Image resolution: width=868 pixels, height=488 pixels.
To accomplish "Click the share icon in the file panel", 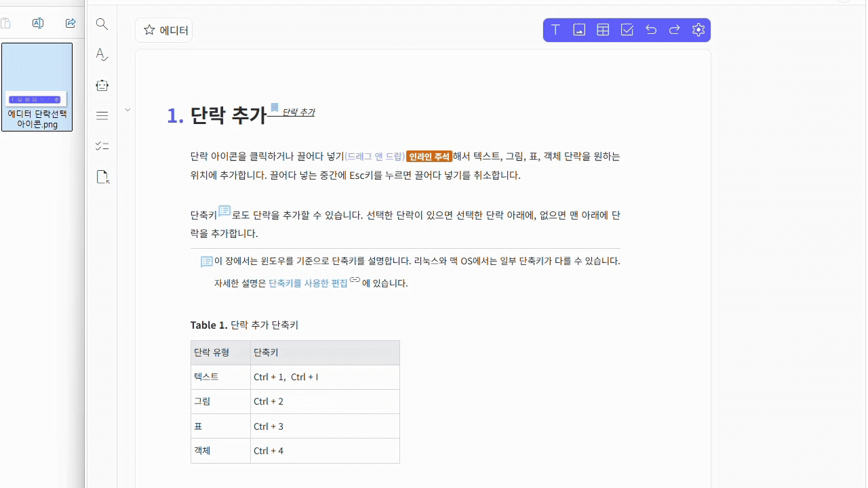I will (x=71, y=24).
